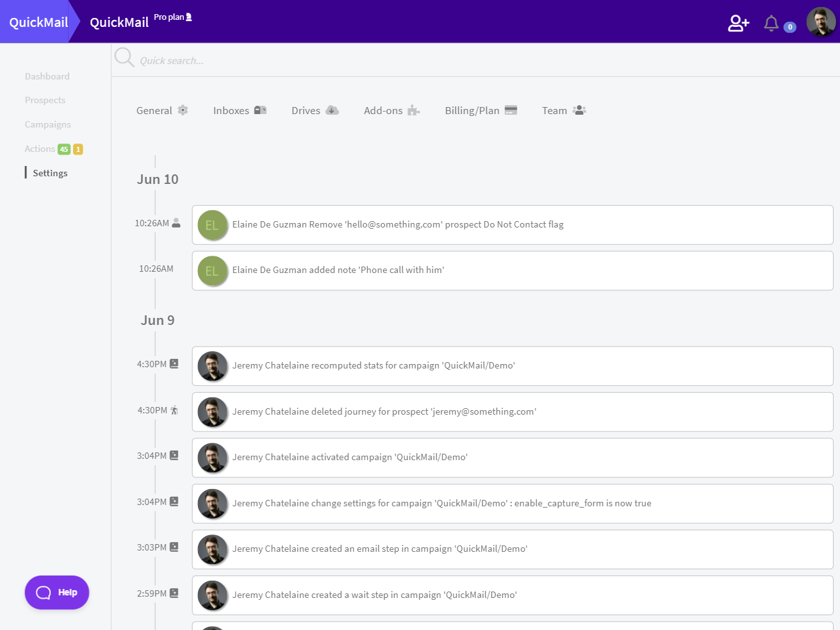Open notifications bell icon

(771, 24)
